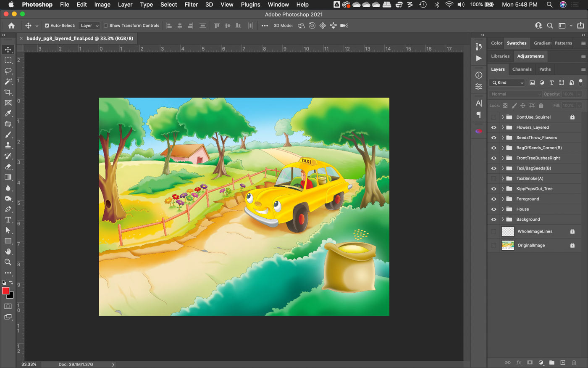Select the Lasso tool
Viewport: 588px width, 368px height.
click(8, 71)
